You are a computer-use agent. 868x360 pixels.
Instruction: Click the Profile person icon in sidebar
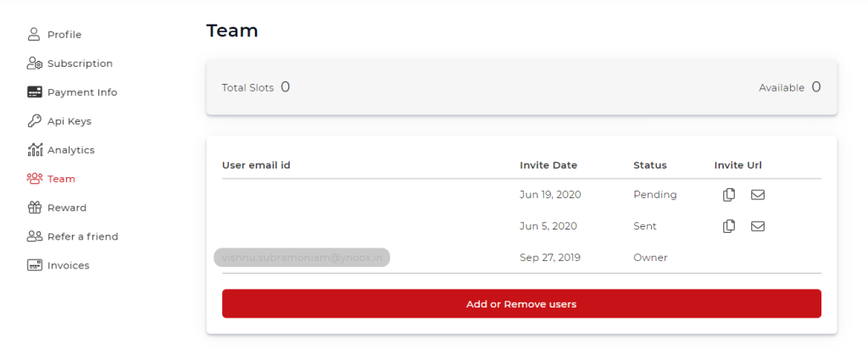tap(34, 34)
